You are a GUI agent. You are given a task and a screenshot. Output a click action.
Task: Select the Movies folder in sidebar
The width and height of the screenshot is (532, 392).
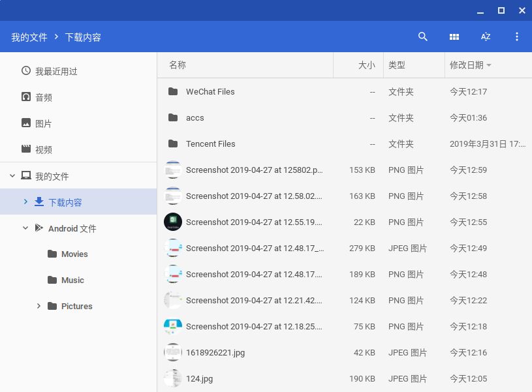pos(74,254)
